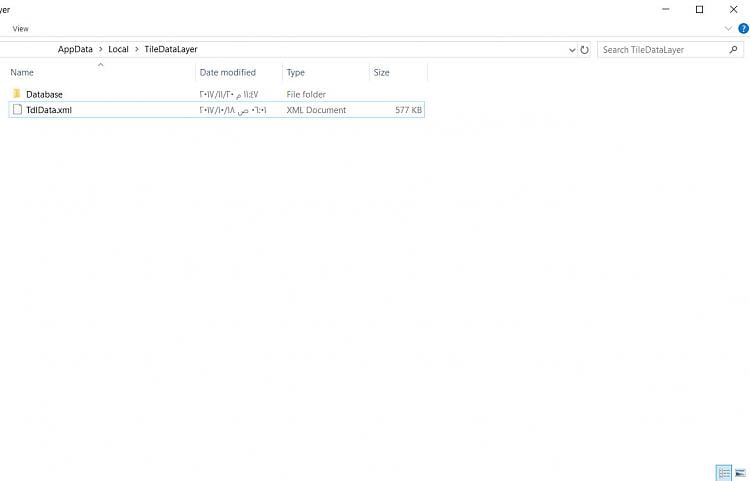The height and width of the screenshot is (481, 750).
Task: Minimize the File Explorer window
Action: pyautogui.click(x=665, y=9)
